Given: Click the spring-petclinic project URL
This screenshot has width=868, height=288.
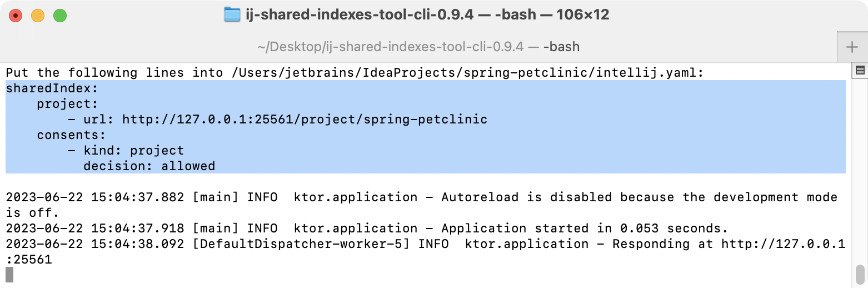Looking at the screenshot, I should (305, 119).
